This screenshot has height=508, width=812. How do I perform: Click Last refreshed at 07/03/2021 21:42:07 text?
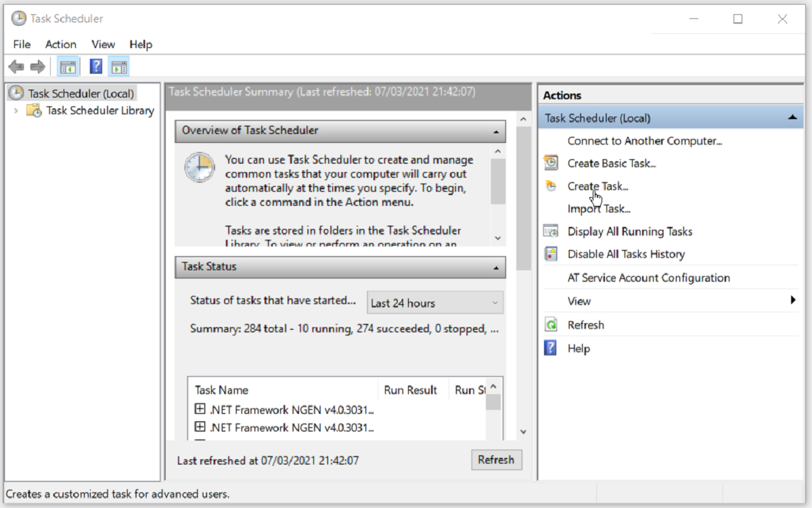tap(268, 461)
